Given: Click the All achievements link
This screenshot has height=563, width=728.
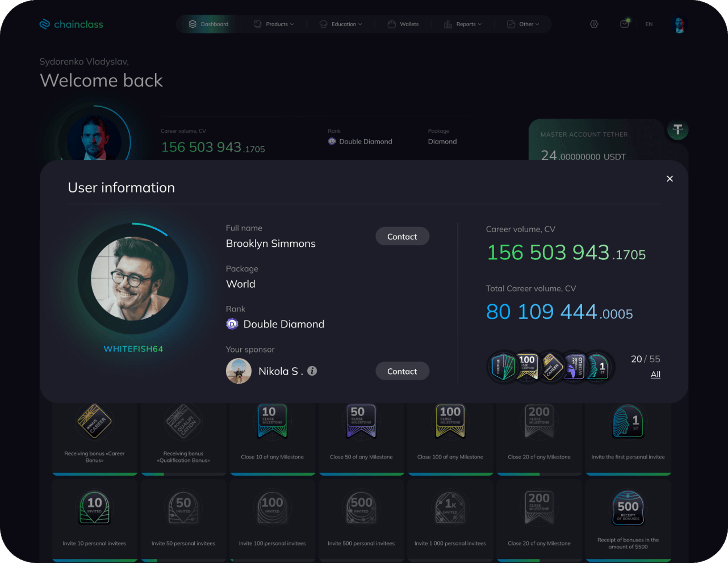Looking at the screenshot, I should (655, 374).
